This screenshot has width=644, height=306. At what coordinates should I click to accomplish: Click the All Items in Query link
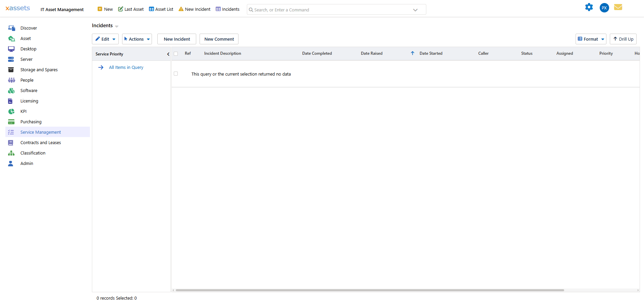click(x=126, y=68)
